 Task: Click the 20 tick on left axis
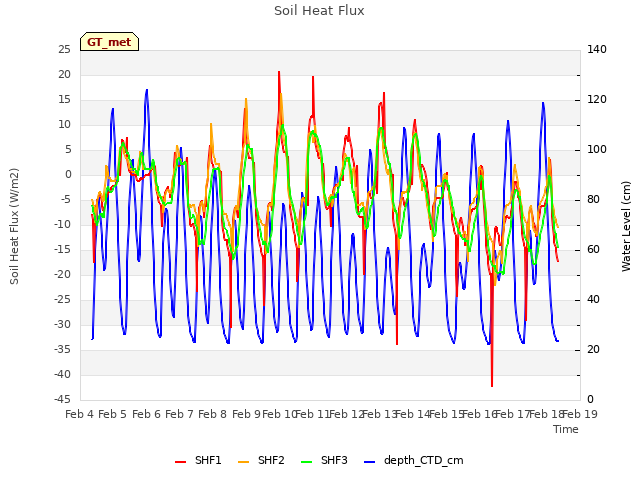point(64,74)
